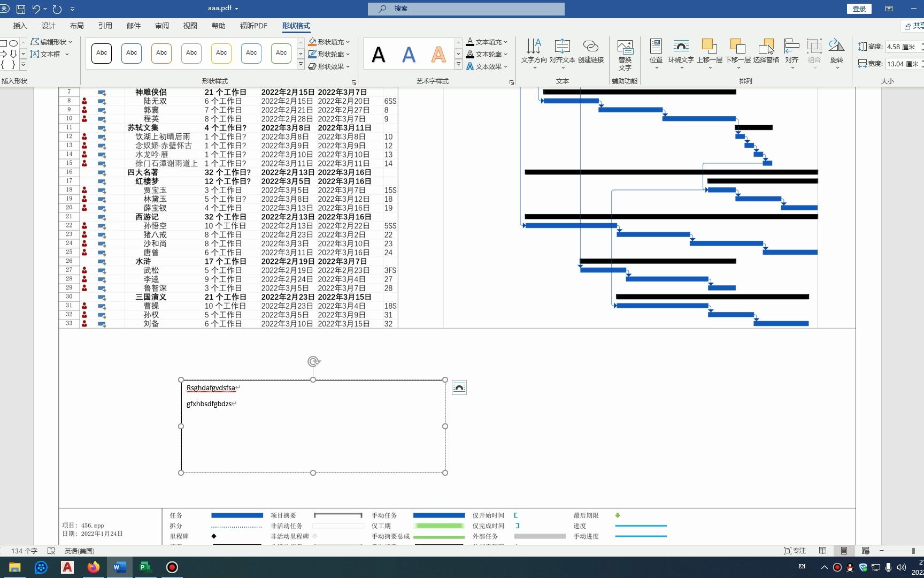Click the Undo arrow icon
Screen dimensions: 924x578
click(x=36, y=9)
